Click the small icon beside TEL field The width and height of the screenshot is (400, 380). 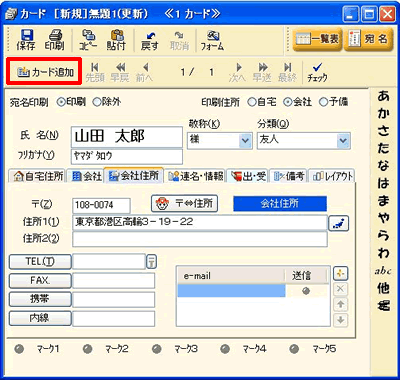coord(152,262)
